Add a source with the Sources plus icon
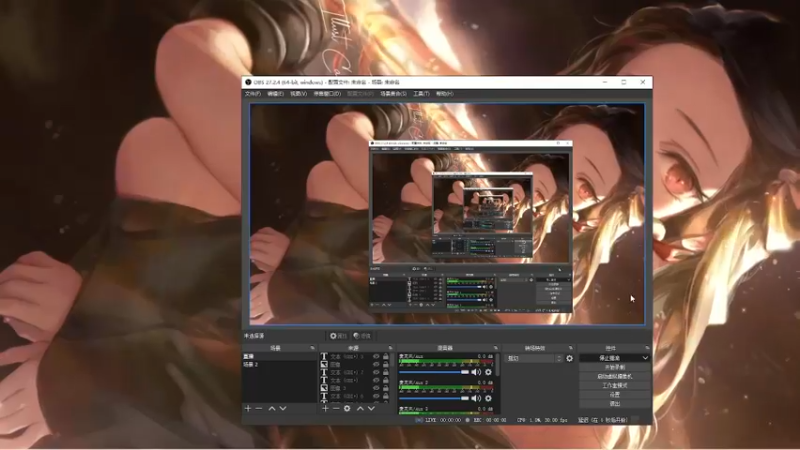800x450 pixels. (x=326, y=408)
